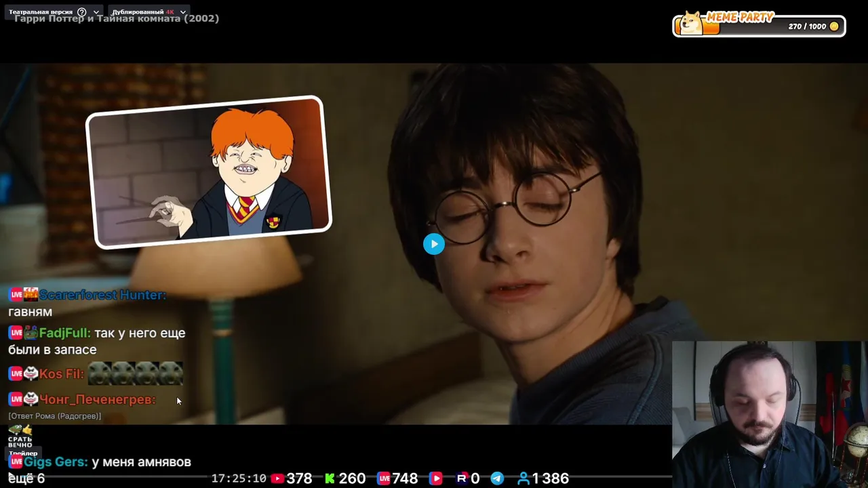Click the movie title "Гарри Поттер и Тайная комната (2002)"

[x=117, y=18]
